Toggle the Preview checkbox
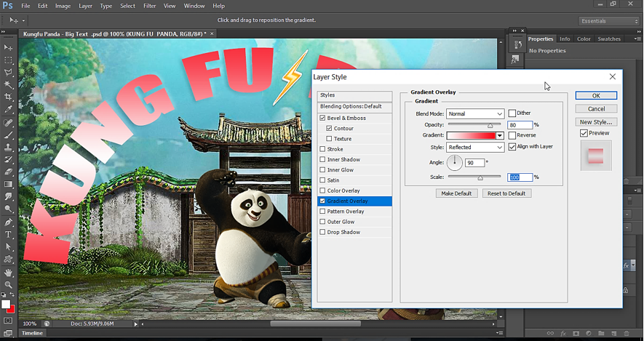Viewport: 644px width, 341px height. (584, 133)
